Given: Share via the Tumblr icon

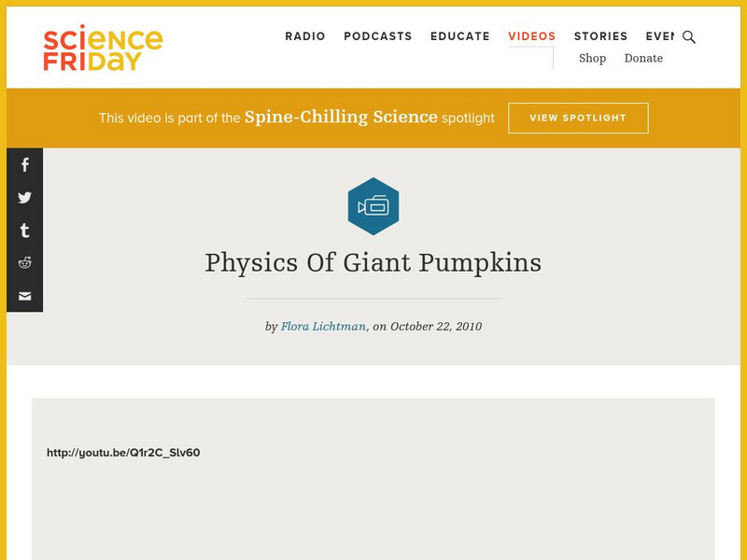Looking at the screenshot, I should pos(24,231).
